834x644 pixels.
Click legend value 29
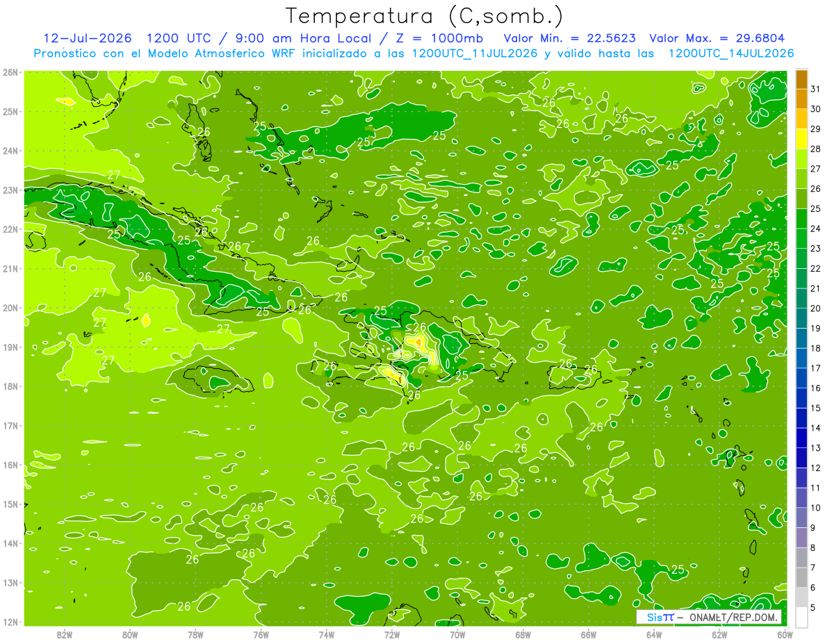pos(815,129)
